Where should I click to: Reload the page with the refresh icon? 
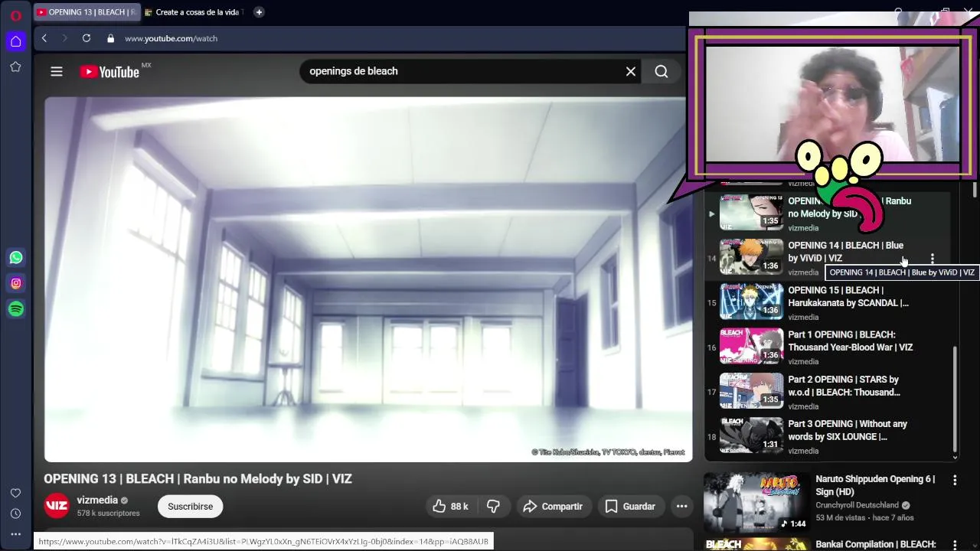(87, 38)
